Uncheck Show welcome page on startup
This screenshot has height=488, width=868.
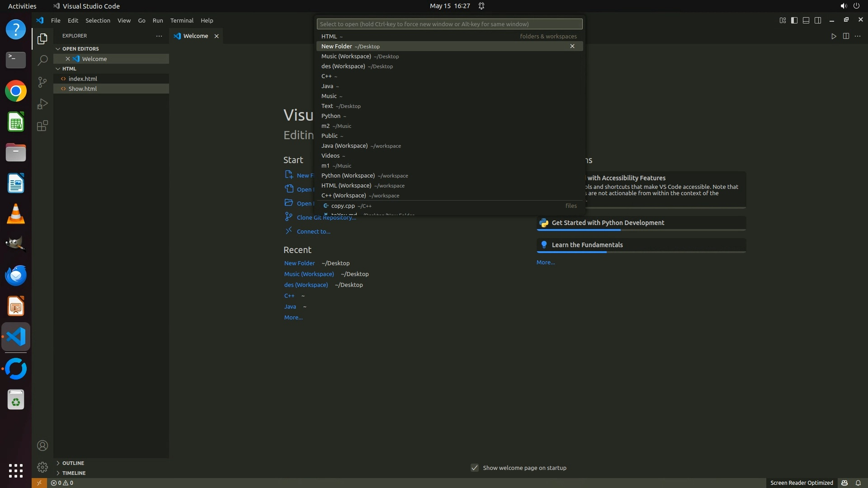(x=475, y=468)
